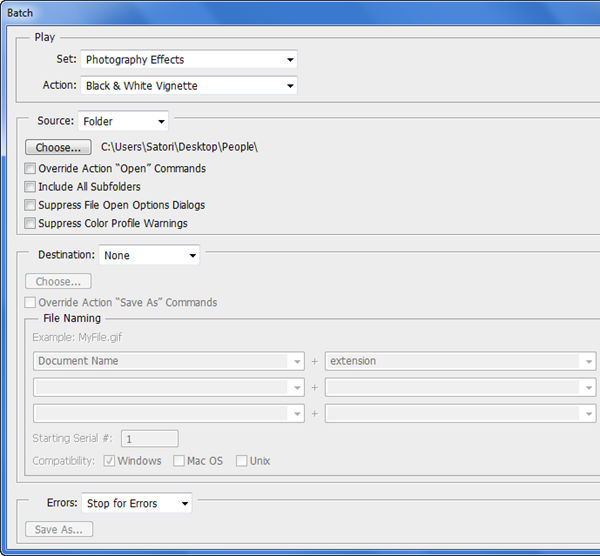The height and width of the screenshot is (556, 600).
Task: Enable Suppress Color Profile Warnings
Action: click(31, 223)
